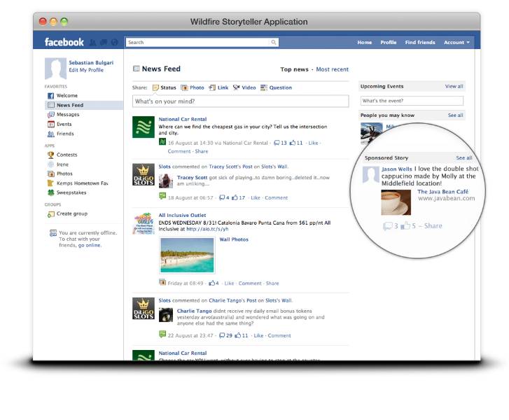
Task: Open Messages from the sidebar icon
Action: tap(50, 114)
